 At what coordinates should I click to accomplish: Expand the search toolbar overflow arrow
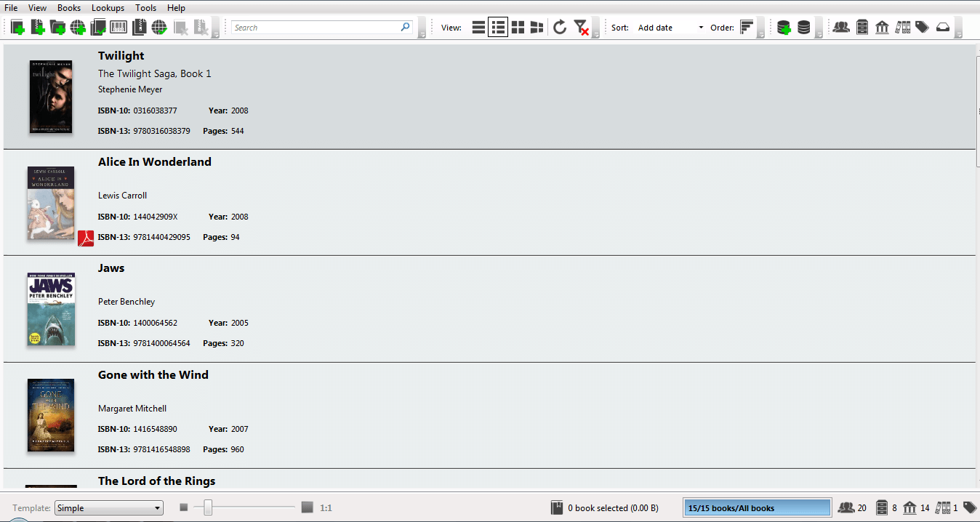(x=422, y=28)
